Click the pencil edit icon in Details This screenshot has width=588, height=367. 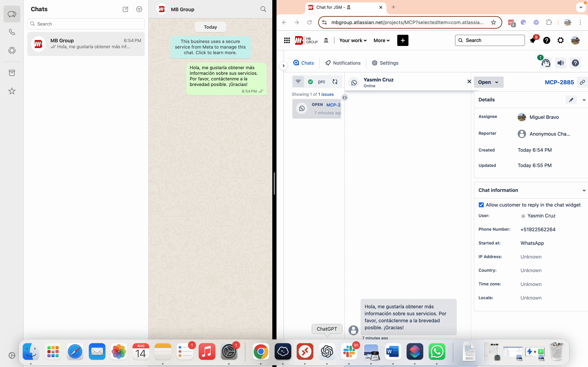point(571,100)
